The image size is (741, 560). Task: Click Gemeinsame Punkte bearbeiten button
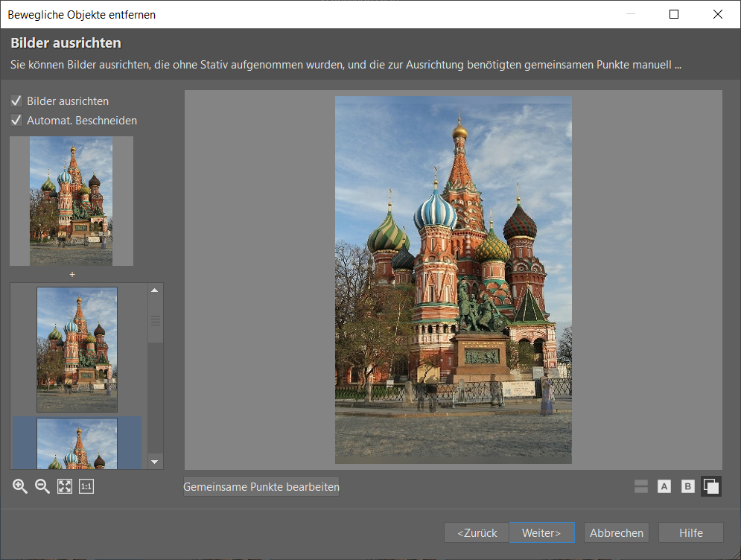(x=261, y=487)
